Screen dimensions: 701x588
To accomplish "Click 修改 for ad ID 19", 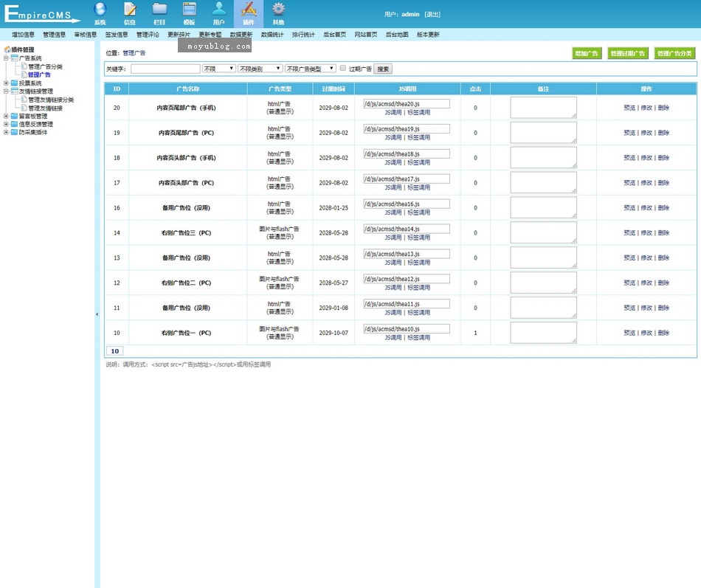I will click(x=646, y=133).
